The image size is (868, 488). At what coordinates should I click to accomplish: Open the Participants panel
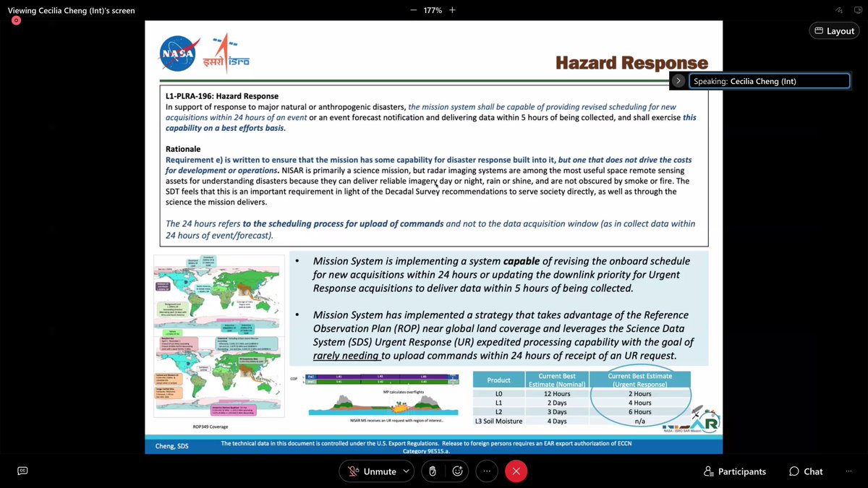[735, 471]
